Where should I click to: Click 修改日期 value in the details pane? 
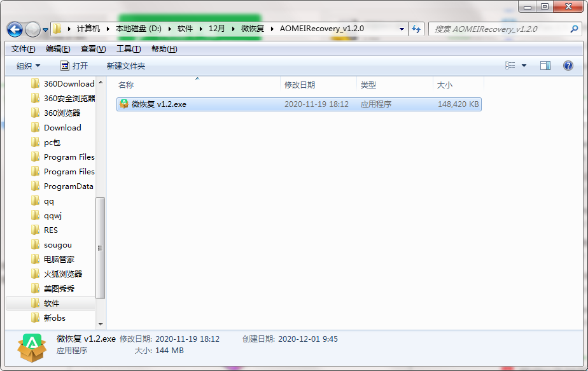click(x=187, y=339)
